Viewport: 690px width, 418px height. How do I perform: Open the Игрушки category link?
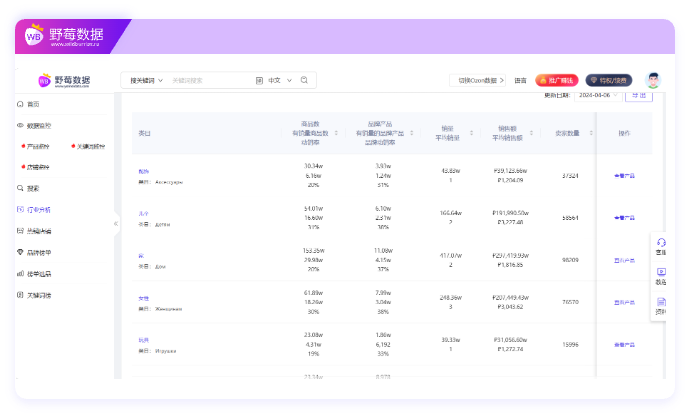point(143,340)
